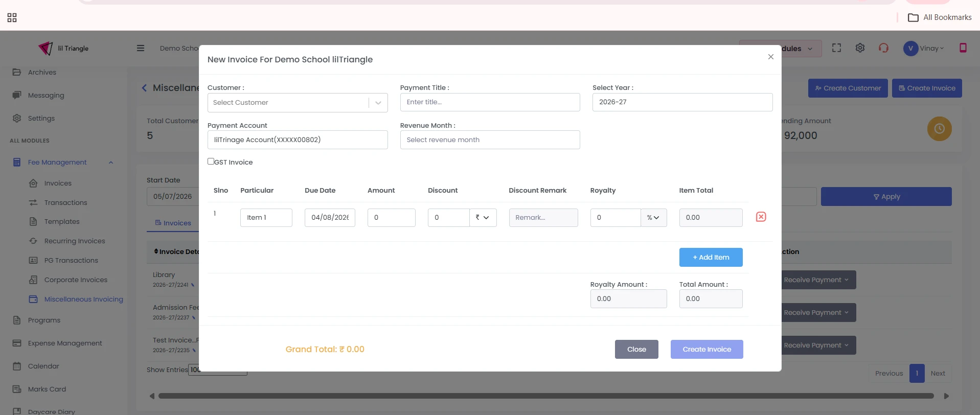
Task: Open the Select Customer dropdown
Action: click(298, 103)
